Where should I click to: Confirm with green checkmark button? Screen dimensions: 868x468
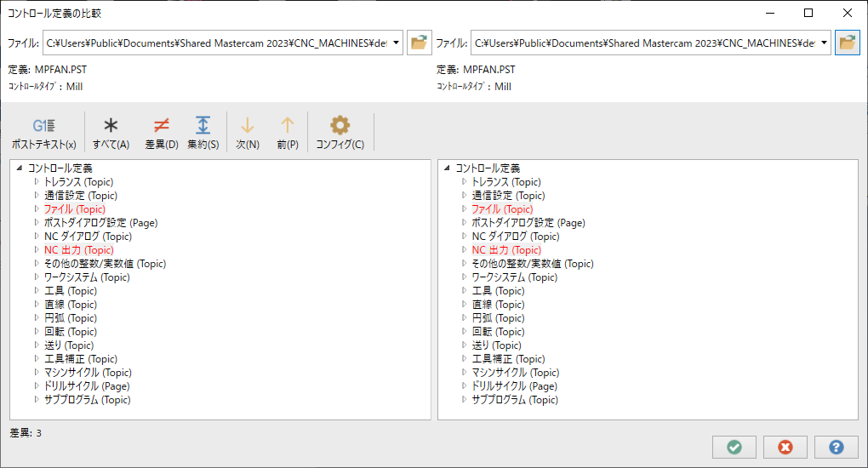[x=734, y=447]
